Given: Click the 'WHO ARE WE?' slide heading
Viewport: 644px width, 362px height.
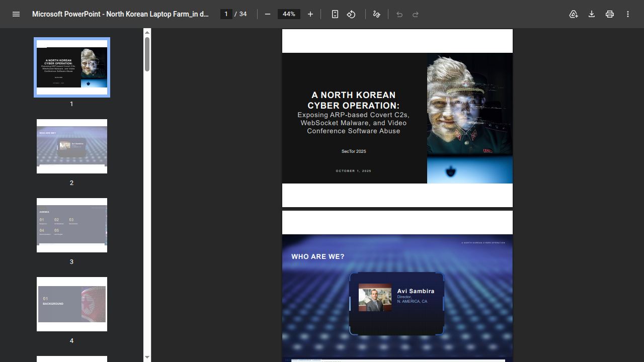Looking at the screenshot, I should pos(318,256).
